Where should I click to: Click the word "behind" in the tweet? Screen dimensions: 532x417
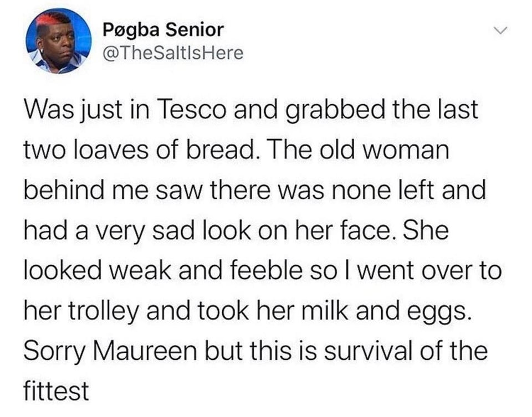click(x=62, y=190)
